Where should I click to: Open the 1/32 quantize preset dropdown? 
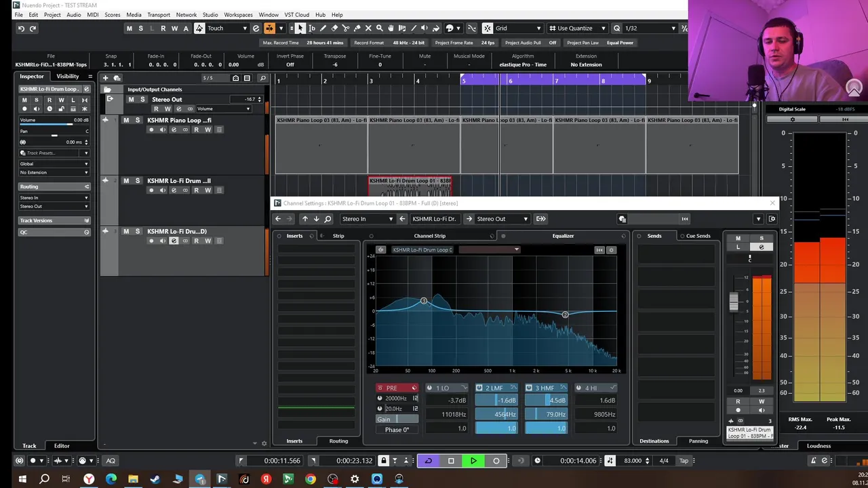[x=650, y=28]
